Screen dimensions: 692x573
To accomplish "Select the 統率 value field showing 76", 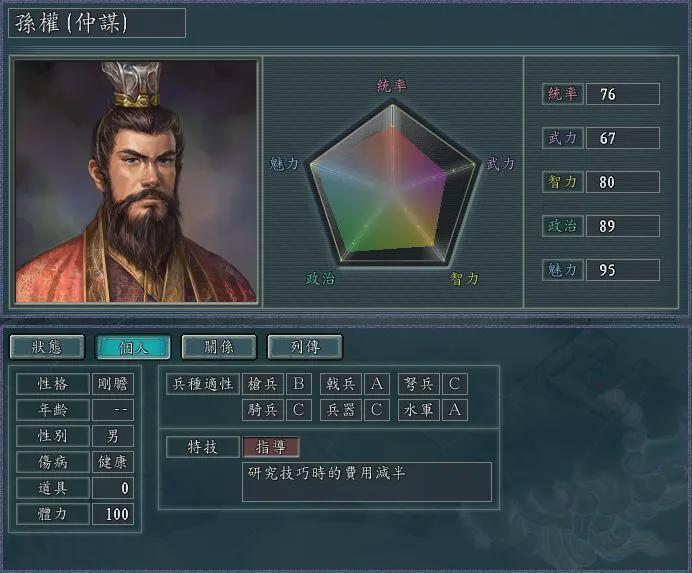I will [623, 94].
